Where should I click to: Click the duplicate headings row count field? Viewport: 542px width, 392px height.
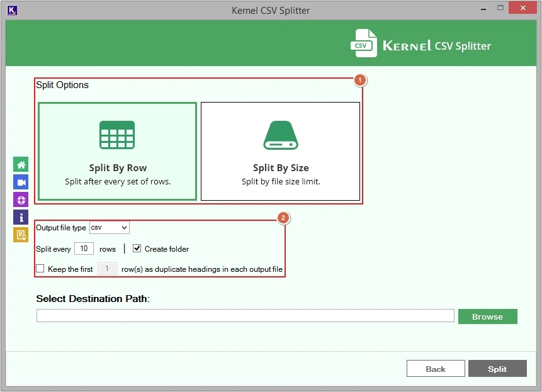tap(107, 269)
